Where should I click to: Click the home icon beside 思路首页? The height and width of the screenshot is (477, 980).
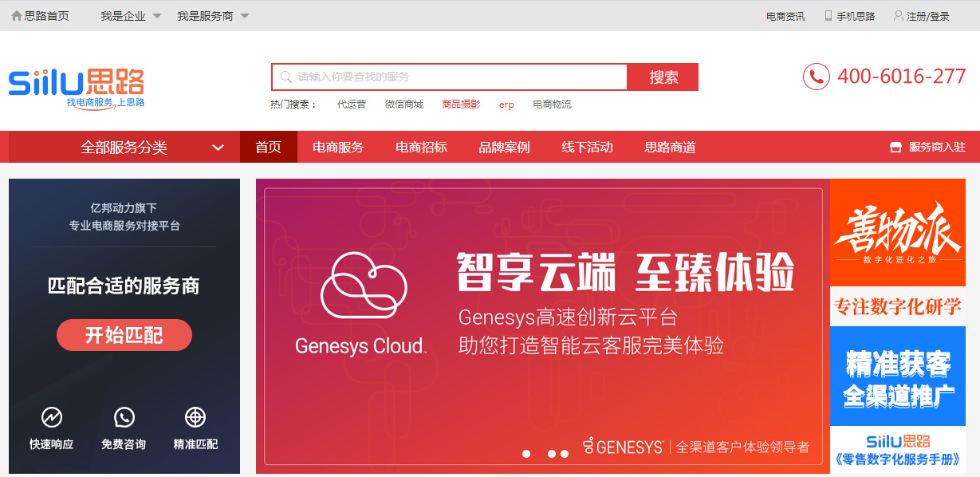[16, 16]
